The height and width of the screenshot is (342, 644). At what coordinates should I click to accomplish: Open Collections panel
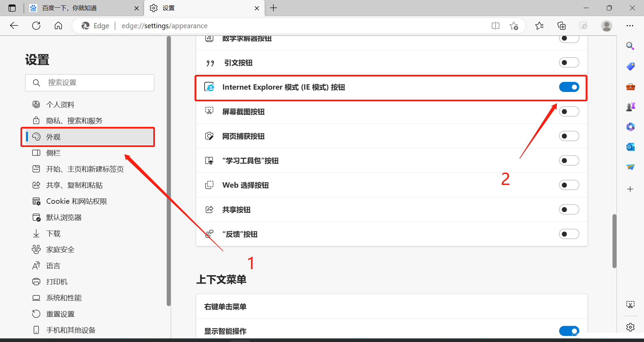click(561, 26)
